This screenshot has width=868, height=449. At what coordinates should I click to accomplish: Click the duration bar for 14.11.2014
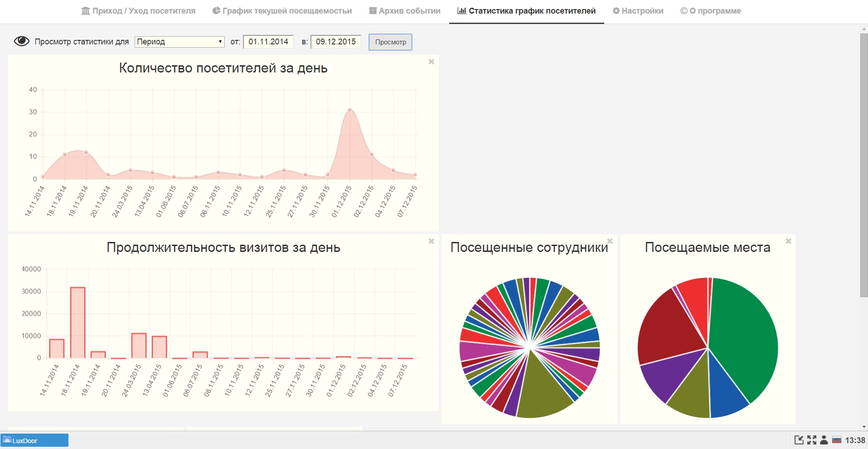click(57, 348)
